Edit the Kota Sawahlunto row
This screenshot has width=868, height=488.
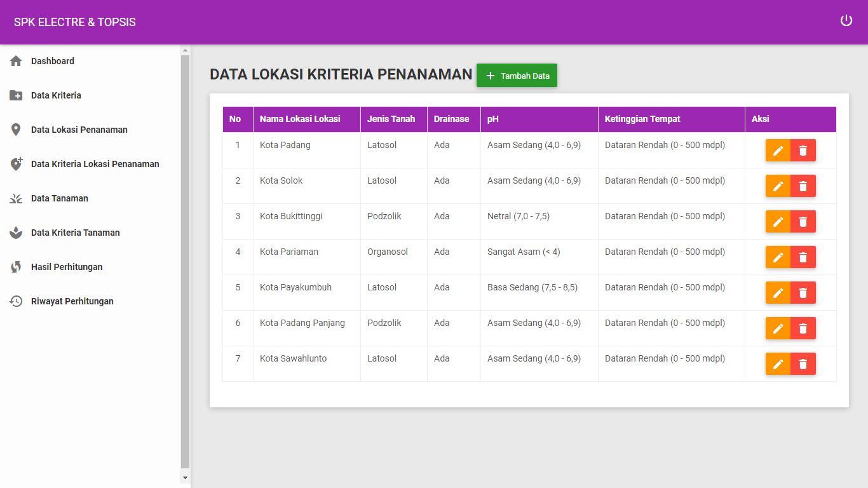778,364
